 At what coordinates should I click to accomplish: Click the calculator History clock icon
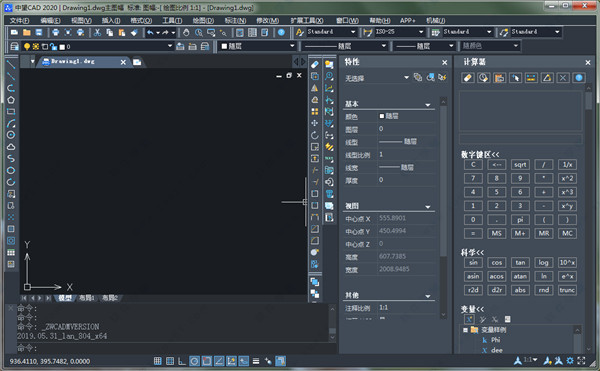point(484,78)
